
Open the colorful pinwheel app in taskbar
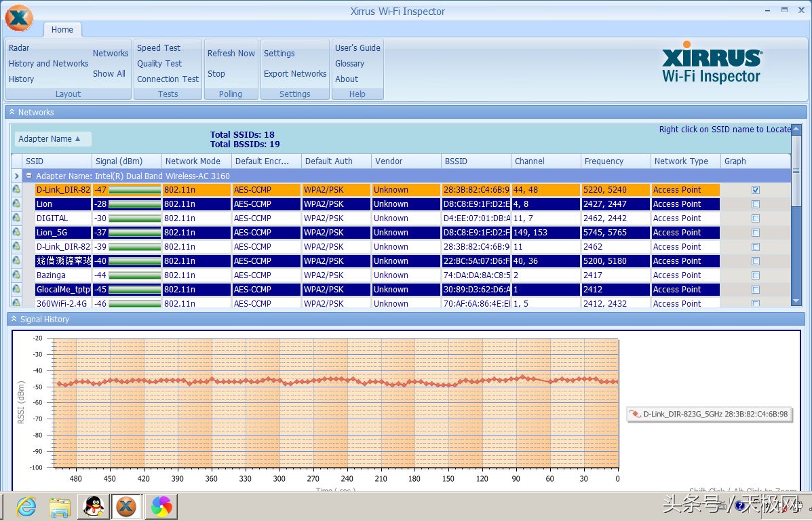pos(161,507)
